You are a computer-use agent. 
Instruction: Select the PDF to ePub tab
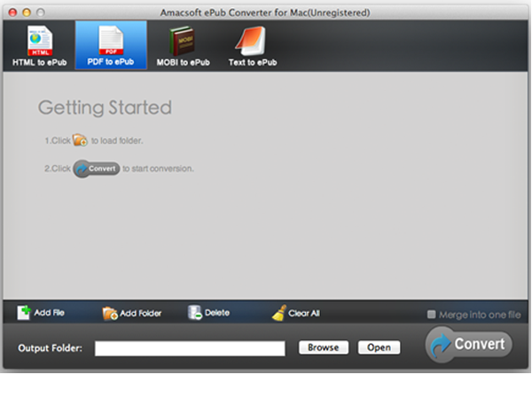(111, 45)
